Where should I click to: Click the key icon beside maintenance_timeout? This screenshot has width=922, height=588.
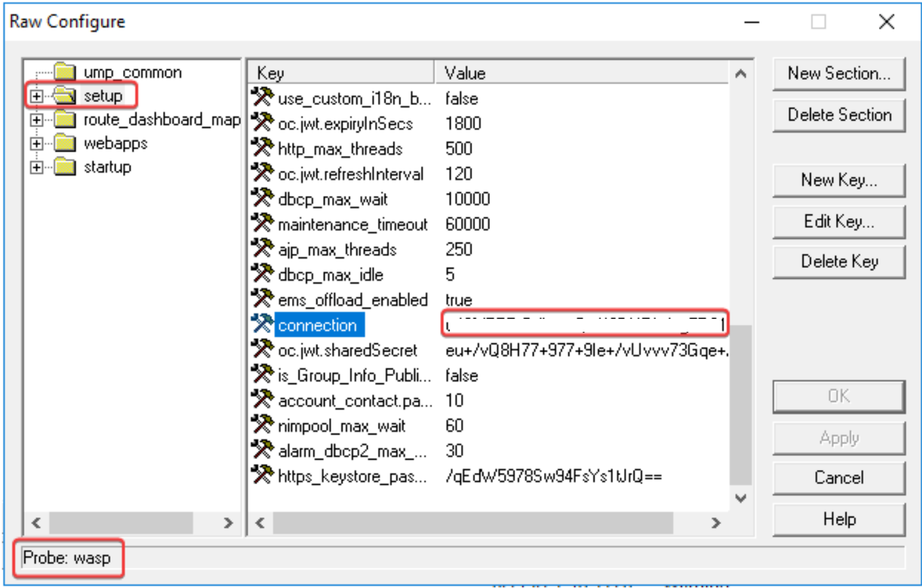(x=262, y=224)
